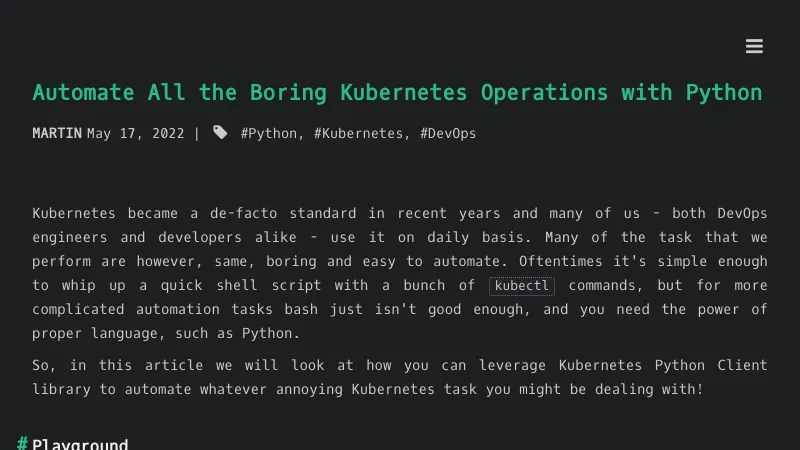Click the kubectl inline code snippet
This screenshot has height=450, width=800.
click(522, 286)
